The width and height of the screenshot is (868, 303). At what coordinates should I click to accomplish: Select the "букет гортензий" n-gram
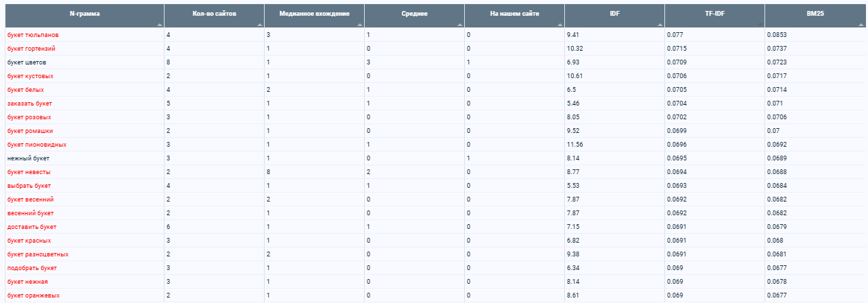31,49
